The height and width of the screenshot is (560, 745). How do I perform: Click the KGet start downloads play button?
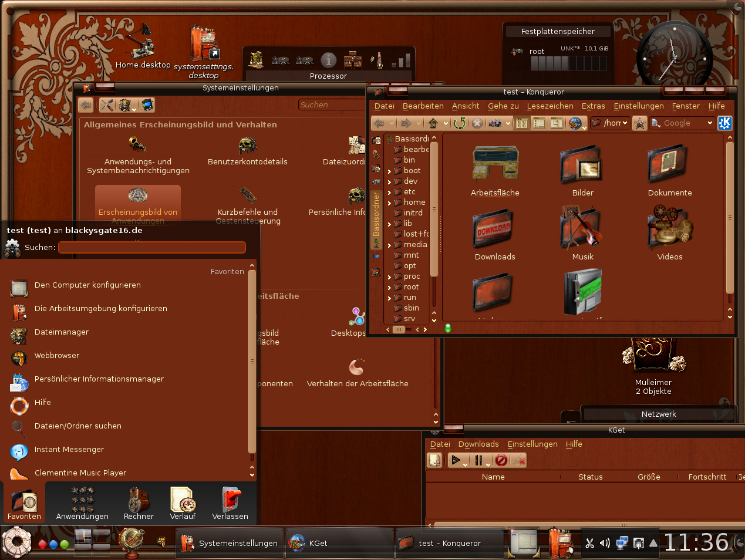pyautogui.click(x=456, y=460)
